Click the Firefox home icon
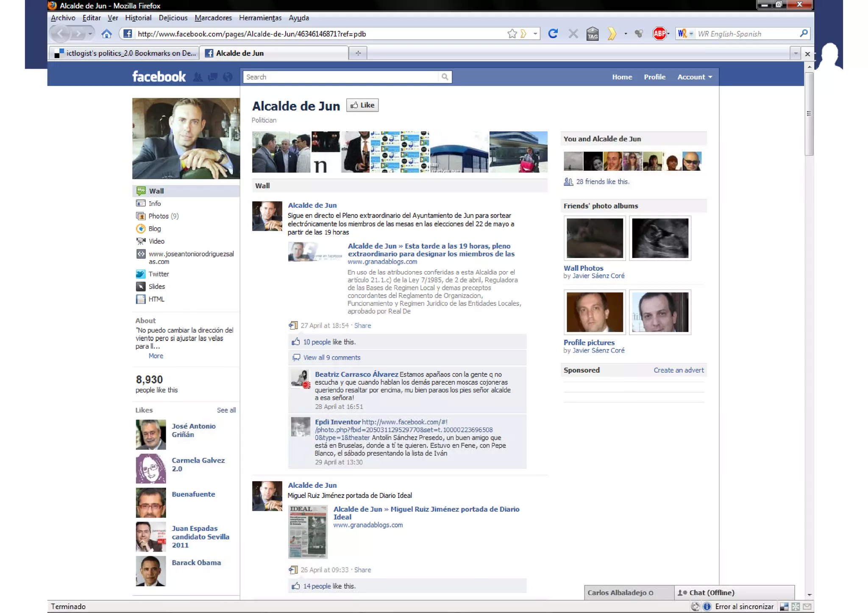 click(x=106, y=34)
